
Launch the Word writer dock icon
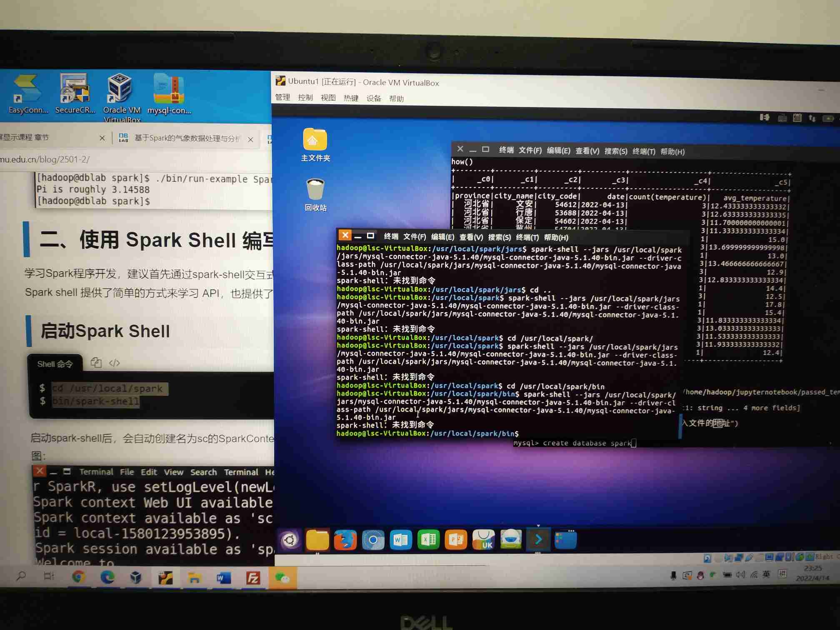pyautogui.click(x=400, y=540)
